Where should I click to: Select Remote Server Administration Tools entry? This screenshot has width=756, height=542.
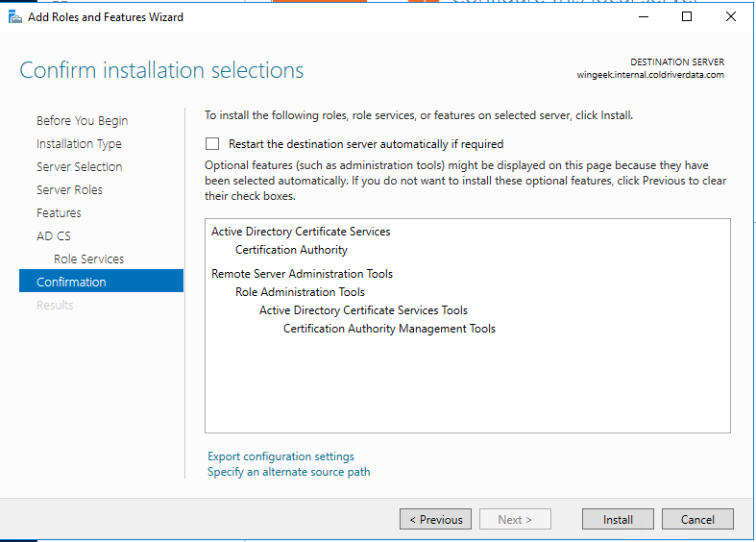(x=302, y=274)
